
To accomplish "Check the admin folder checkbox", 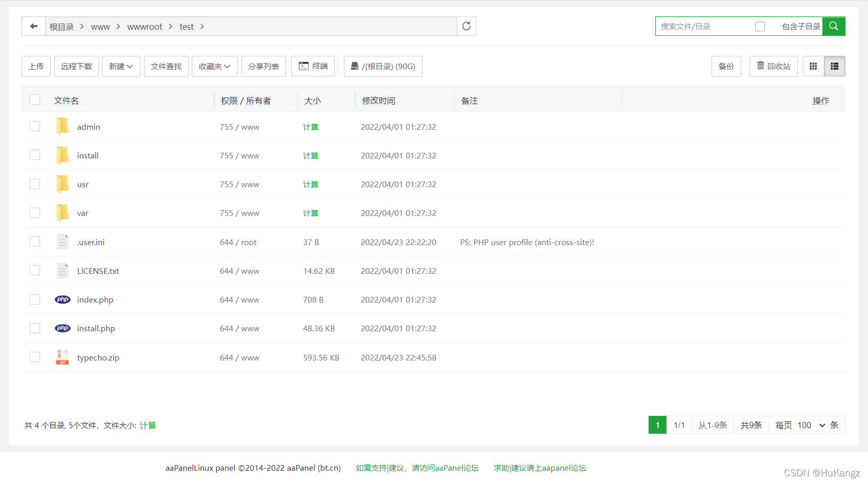I will [35, 126].
